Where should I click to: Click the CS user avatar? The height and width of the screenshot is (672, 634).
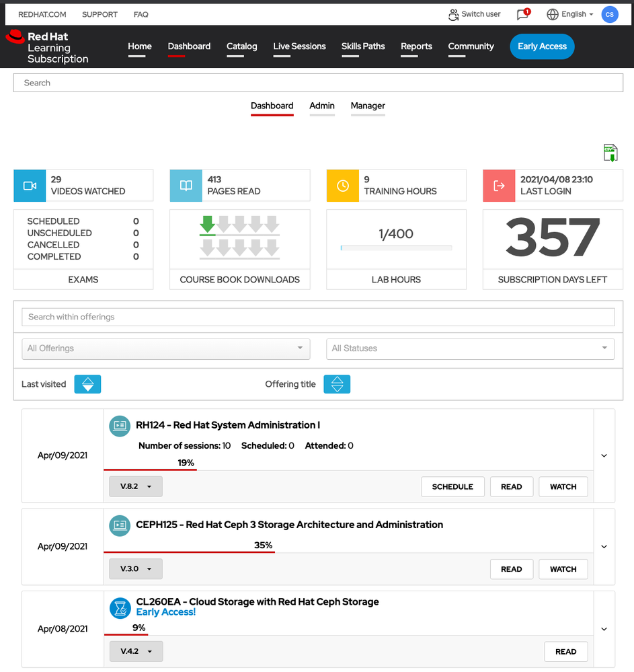tap(609, 14)
